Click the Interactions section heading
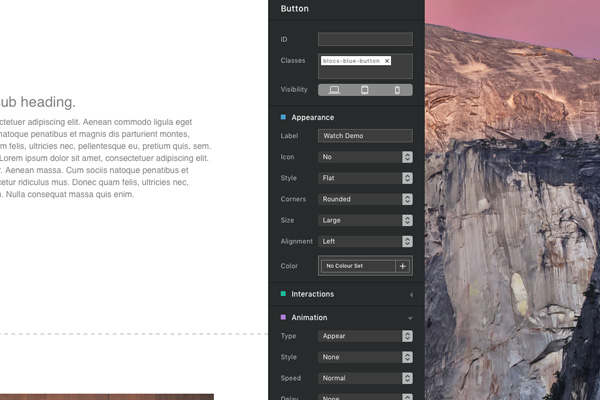Screen dimensions: 600x400 [313, 294]
